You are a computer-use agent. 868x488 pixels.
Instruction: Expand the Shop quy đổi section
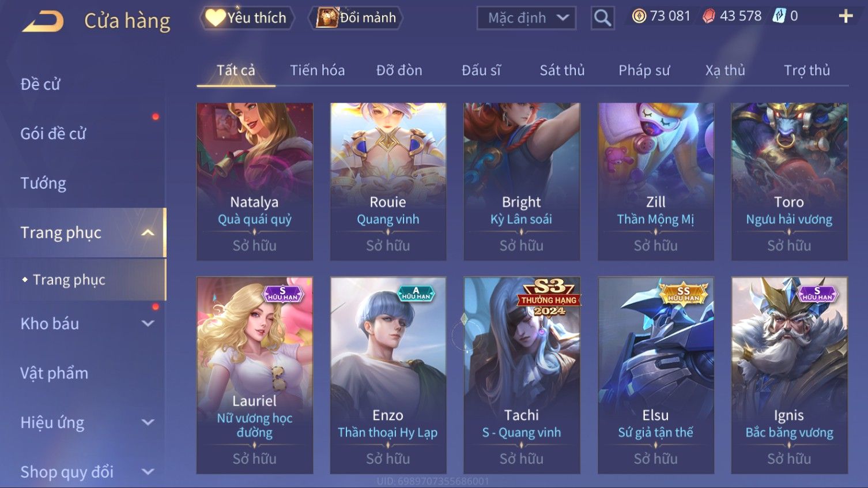pos(148,472)
